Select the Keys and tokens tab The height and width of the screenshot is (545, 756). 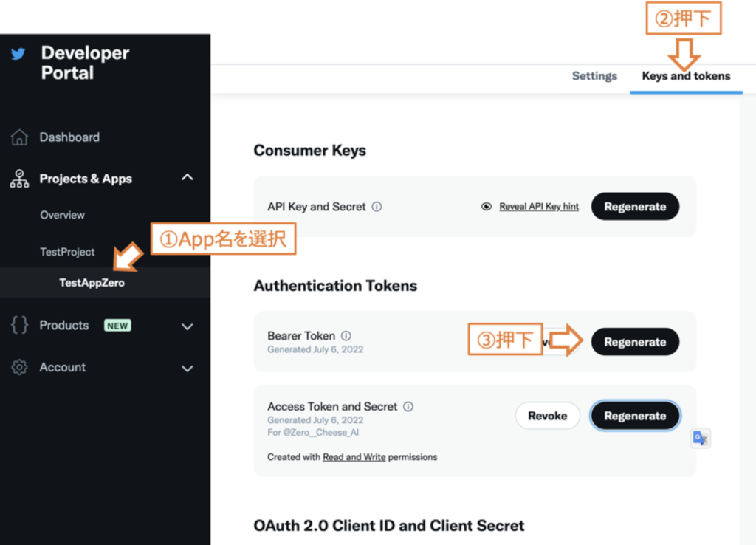click(x=686, y=76)
